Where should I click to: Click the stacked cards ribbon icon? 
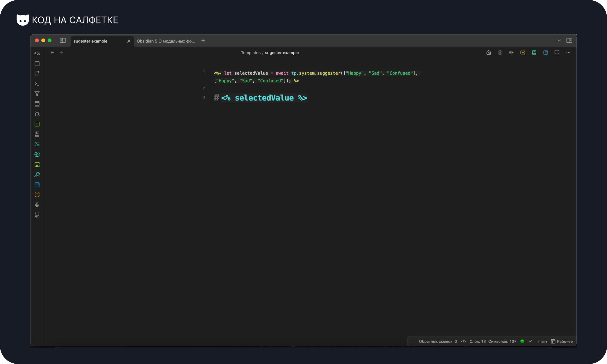click(x=37, y=104)
